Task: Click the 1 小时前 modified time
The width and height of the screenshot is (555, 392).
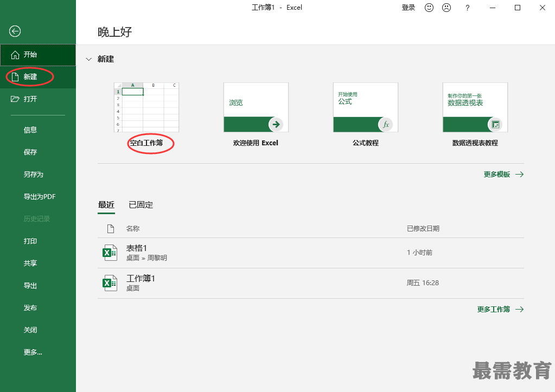Action: pyautogui.click(x=419, y=253)
